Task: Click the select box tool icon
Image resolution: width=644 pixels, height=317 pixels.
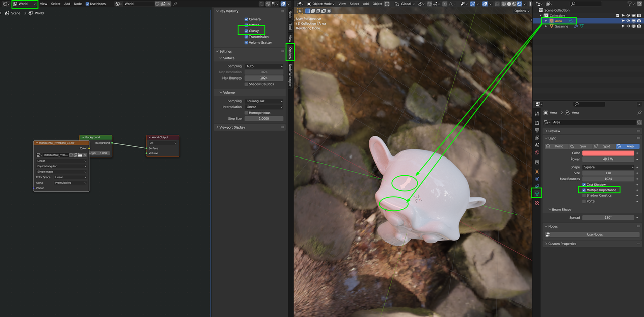Action: [300, 11]
